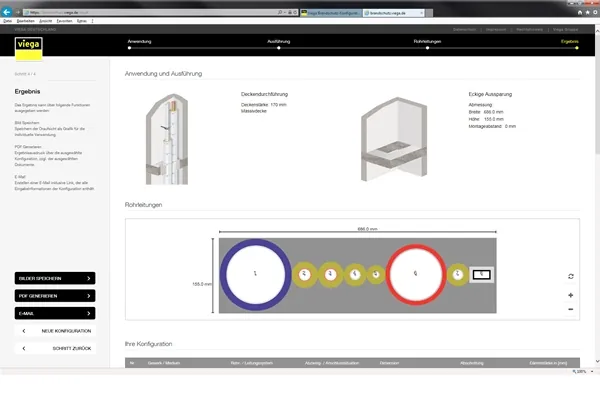This screenshot has width=600, height=400.
Task: Go to the Ausführung step
Action: pos(279,42)
